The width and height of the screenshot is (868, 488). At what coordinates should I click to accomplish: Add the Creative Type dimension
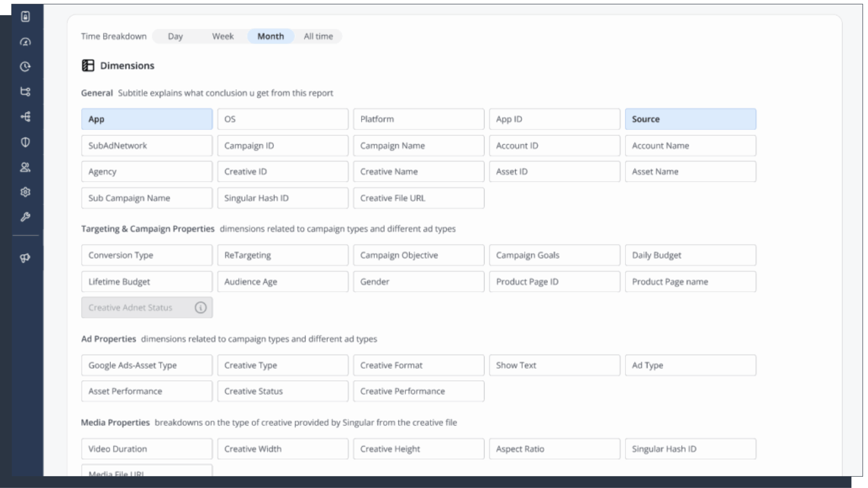(283, 365)
